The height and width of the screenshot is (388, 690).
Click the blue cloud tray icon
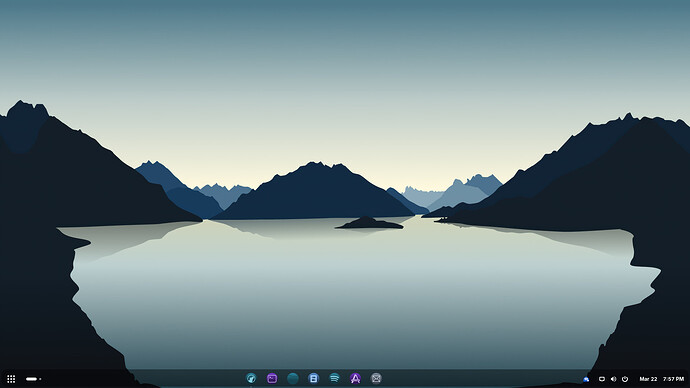(586, 379)
